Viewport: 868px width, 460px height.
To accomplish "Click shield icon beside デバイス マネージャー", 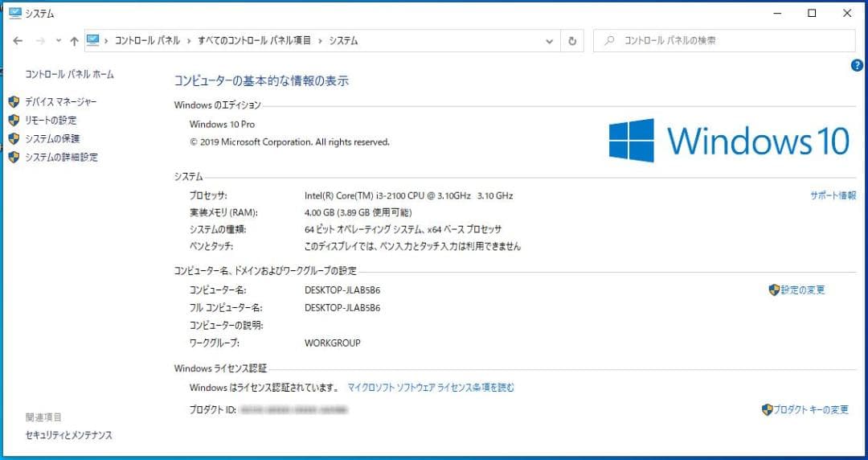I will [x=14, y=102].
